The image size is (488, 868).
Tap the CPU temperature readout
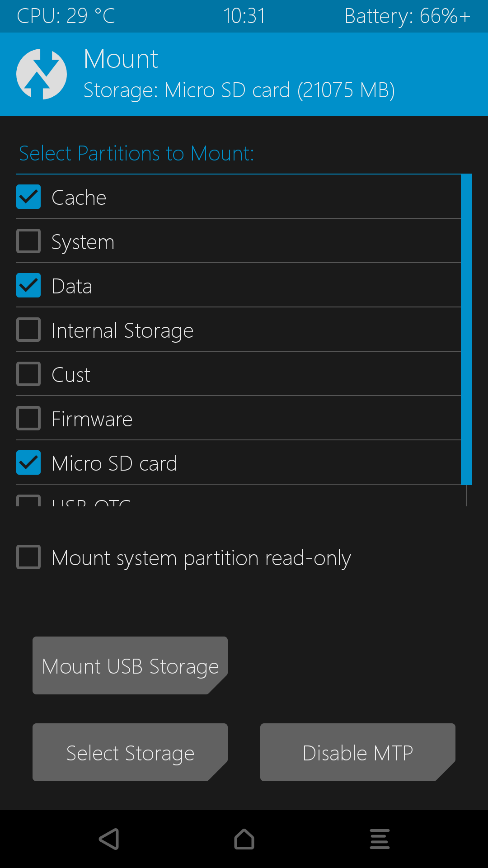click(66, 16)
